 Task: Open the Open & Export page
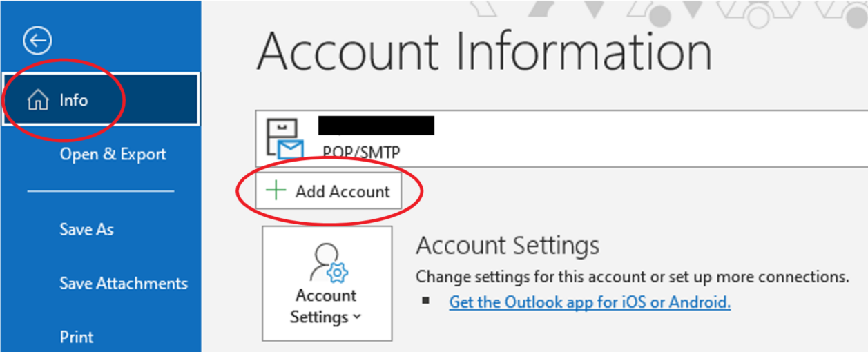tap(113, 154)
